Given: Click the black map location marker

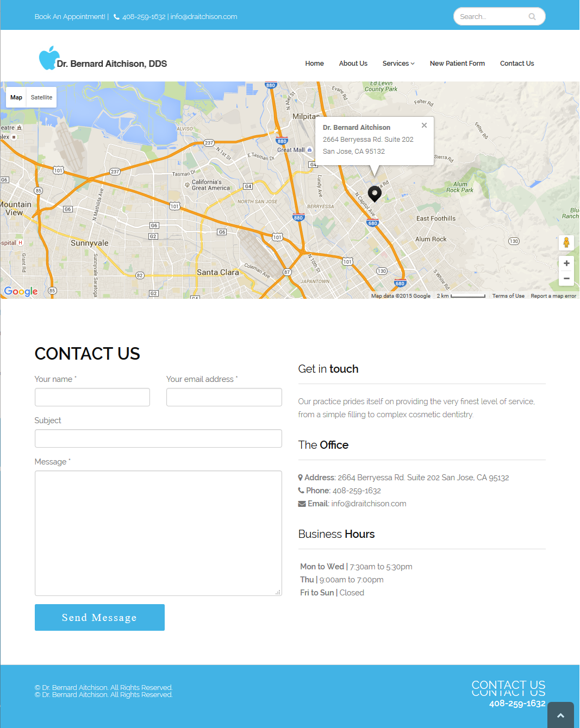Looking at the screenshot, I should (x=375, y=194).
